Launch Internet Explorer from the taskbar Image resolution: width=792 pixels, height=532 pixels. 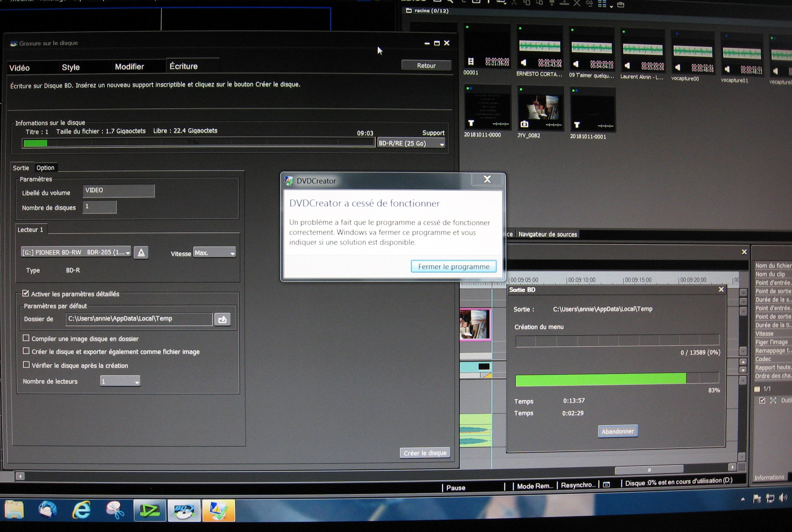click(x=81, y=510)
